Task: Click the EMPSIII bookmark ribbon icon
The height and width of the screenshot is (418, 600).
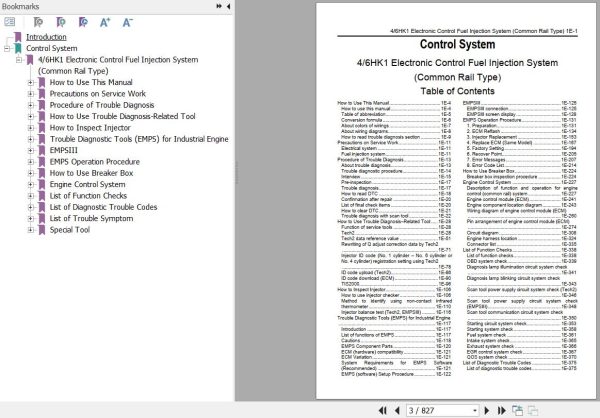Action: (x=42, y=150)
